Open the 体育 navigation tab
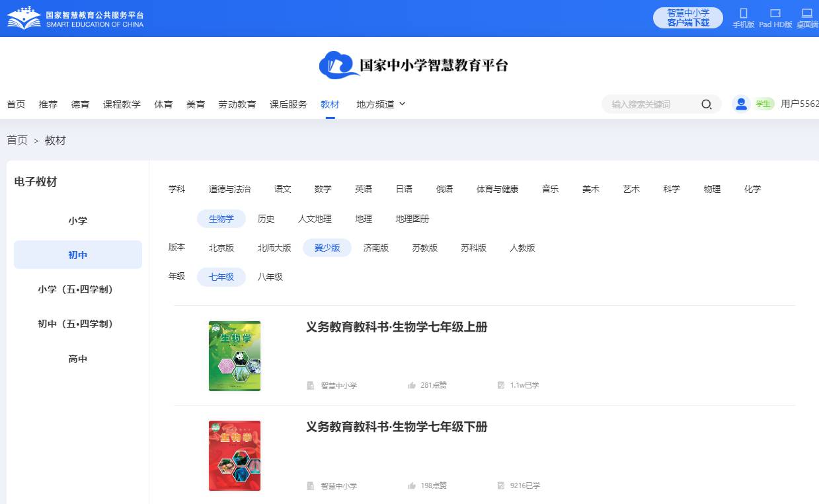This screenshot has width=819, height=504. point(163,104)
